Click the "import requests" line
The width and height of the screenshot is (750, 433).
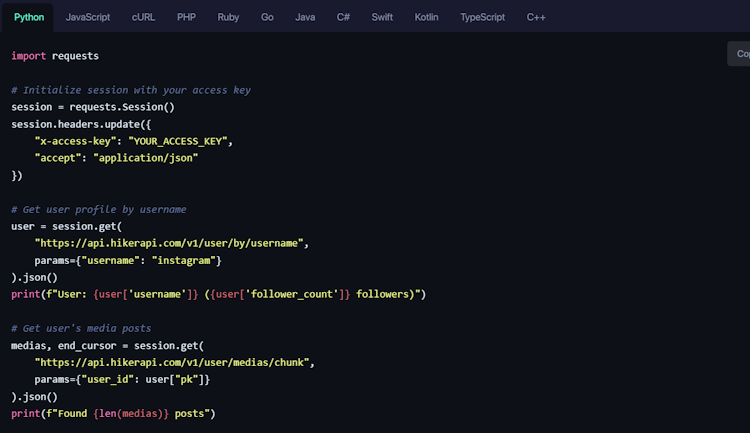55,56
